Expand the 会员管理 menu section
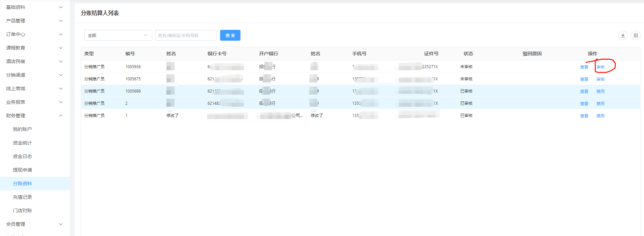This screenshot has width=644, height=236. 34,224
